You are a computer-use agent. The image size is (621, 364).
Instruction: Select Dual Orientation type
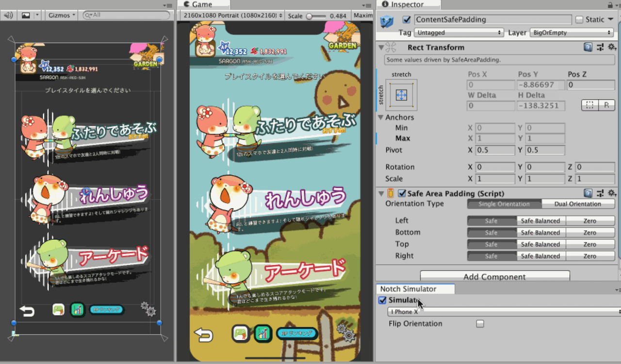[578, 204]
